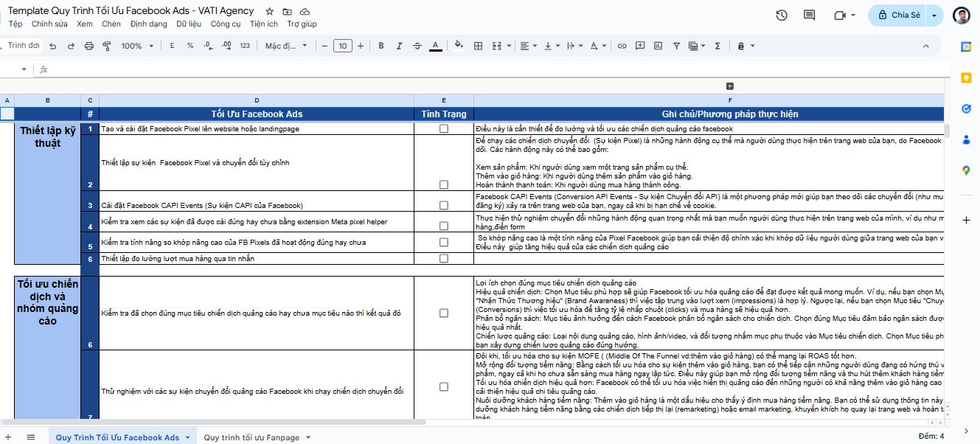Activate the paint format tool
The height and width of the screenshot is (444, 980).
pos(107,46)
